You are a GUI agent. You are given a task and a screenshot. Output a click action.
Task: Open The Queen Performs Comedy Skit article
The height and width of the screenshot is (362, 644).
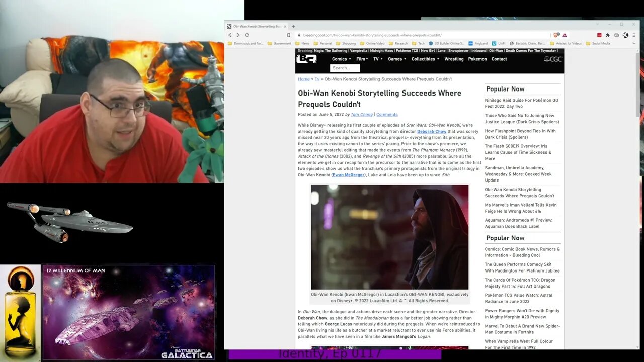pos(522,267)
